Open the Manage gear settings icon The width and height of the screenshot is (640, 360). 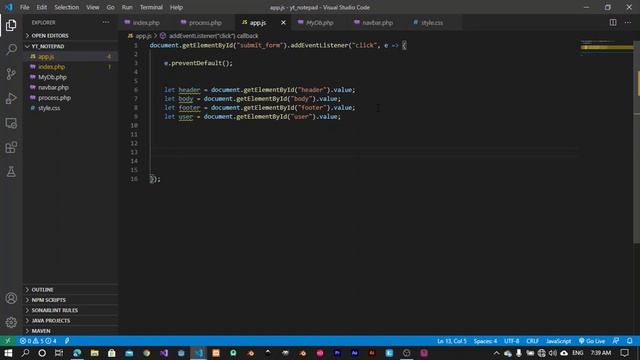[11, 322]
